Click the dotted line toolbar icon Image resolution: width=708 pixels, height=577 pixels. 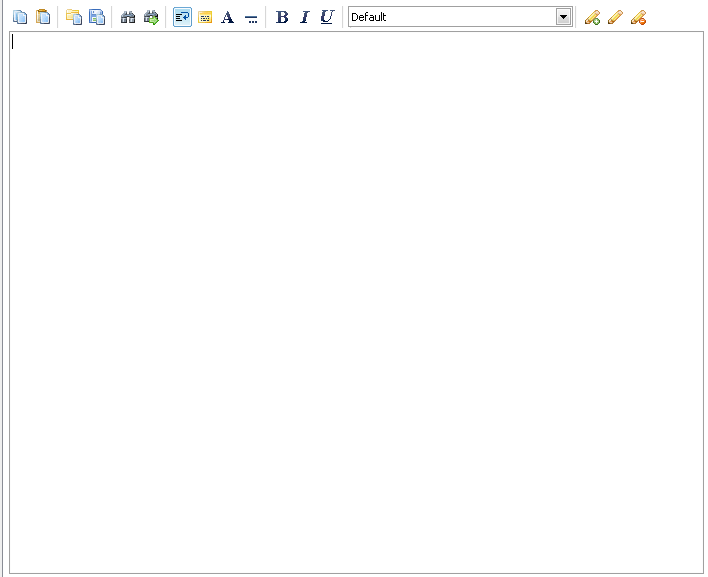pyautogui.click(x=251, y=17)
